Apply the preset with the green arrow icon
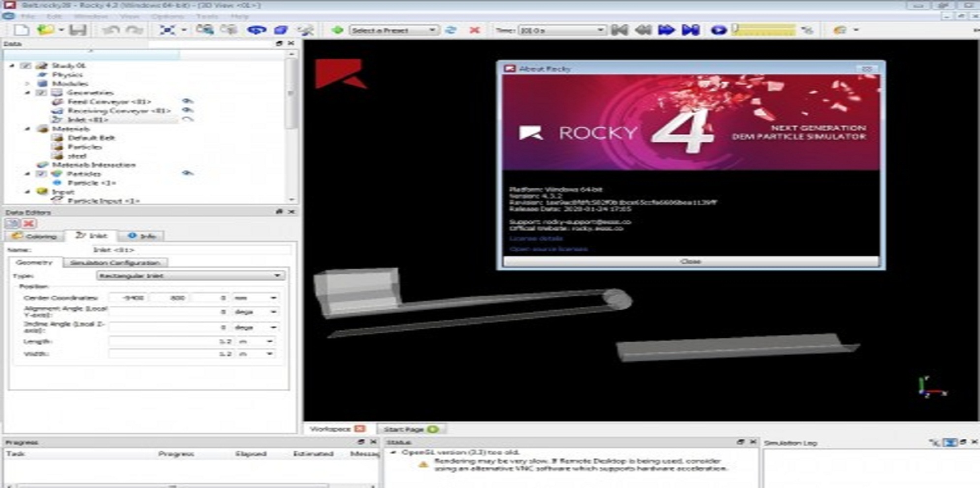Viewport: 980px width, 488px height. click(337, 30)
